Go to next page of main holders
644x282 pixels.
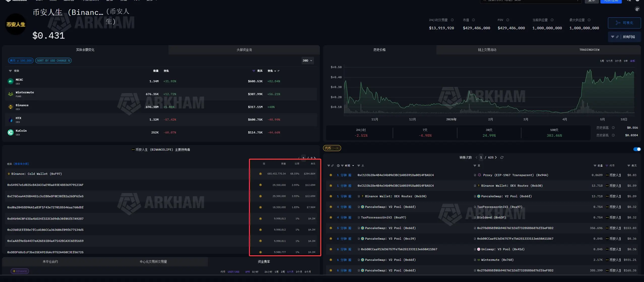315,158
